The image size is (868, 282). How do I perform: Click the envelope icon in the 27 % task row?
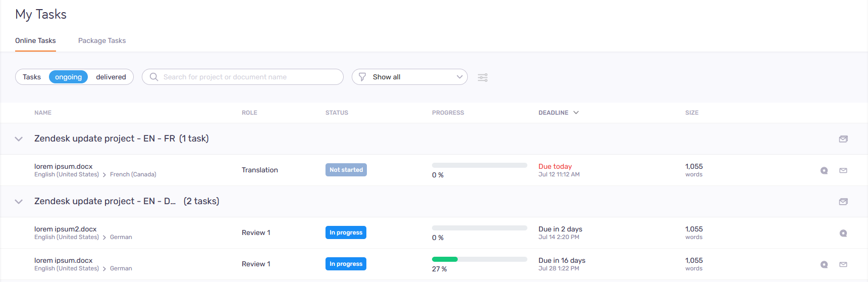[843, 264]
